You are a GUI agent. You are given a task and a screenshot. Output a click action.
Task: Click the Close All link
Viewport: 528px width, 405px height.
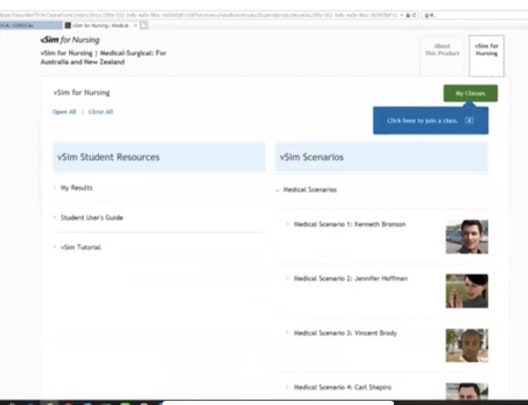tap(101, 112)
